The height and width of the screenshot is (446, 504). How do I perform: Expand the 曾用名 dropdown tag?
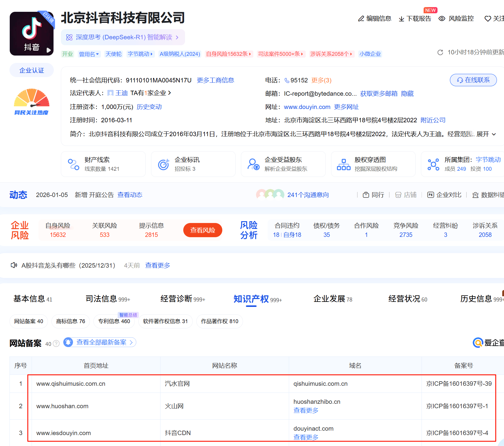click(89, 54)
